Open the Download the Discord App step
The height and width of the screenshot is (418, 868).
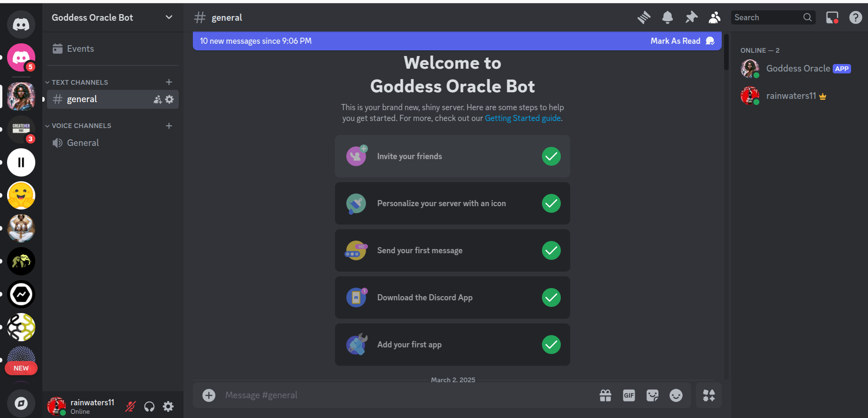tap(453, 297)
